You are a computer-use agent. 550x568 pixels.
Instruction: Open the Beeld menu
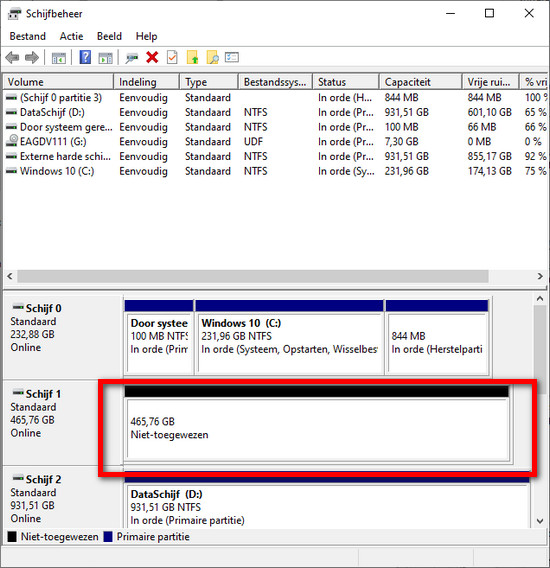point(109,36)
